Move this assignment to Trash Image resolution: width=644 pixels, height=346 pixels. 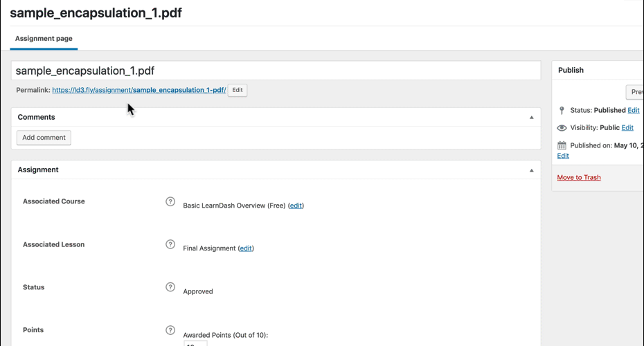click(x=579, y=178)
